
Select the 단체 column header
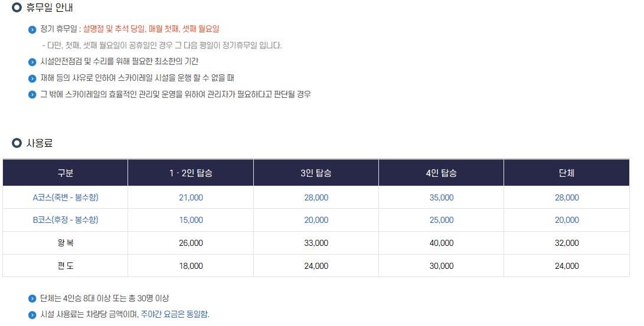click(566, 173)
